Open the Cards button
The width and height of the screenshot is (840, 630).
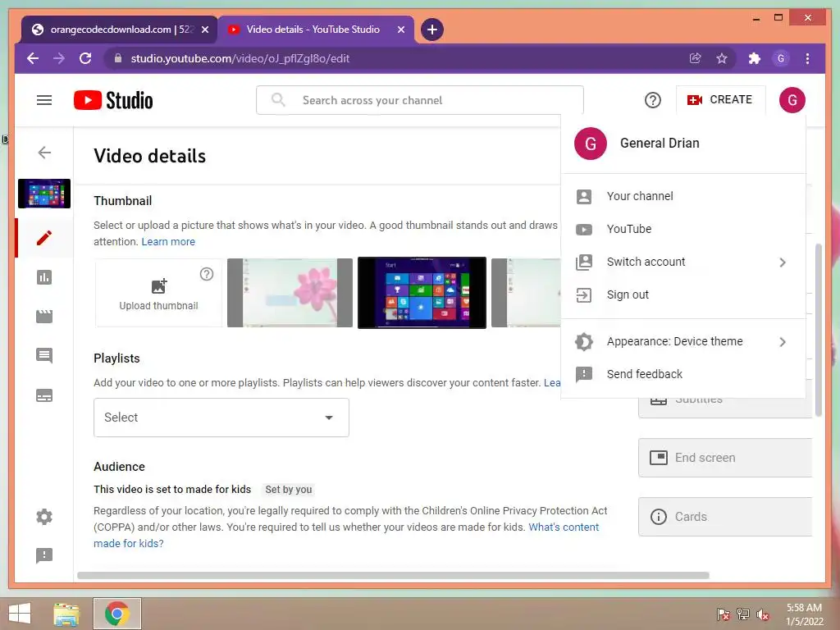tap(725, 517)
